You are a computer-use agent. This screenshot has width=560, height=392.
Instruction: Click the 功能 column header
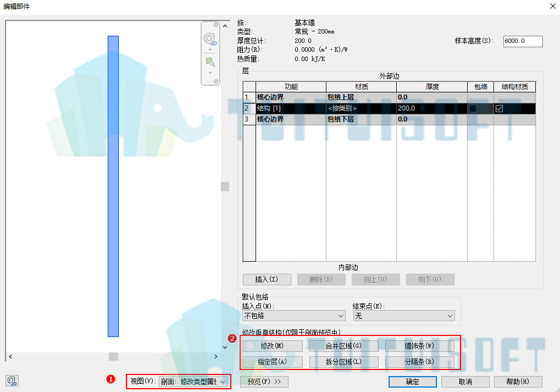tap(291, 86)
